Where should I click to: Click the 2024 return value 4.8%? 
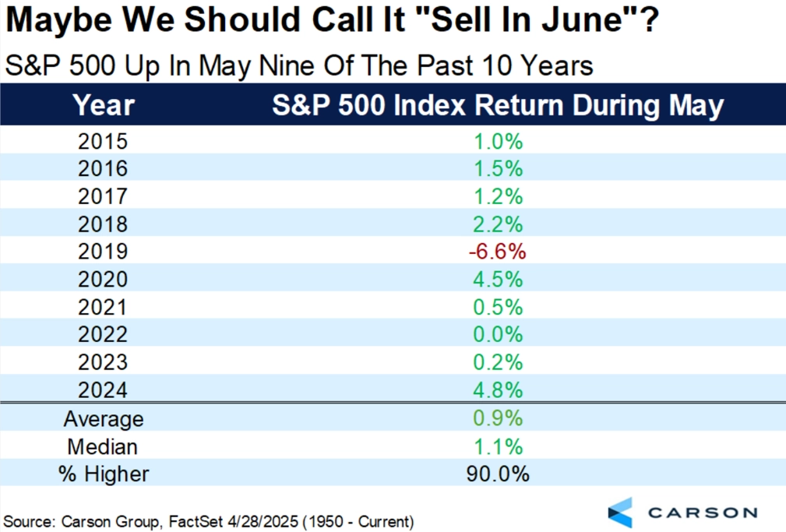click(x=498, y=389)
